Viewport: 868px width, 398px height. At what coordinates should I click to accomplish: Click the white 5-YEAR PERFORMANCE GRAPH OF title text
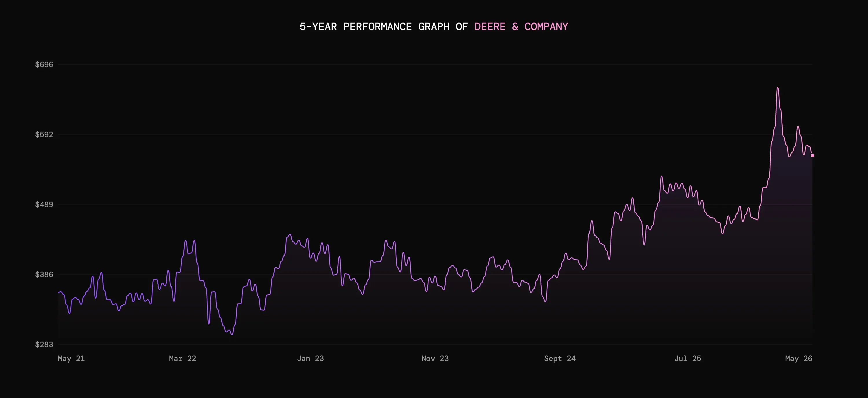(384, 27)
